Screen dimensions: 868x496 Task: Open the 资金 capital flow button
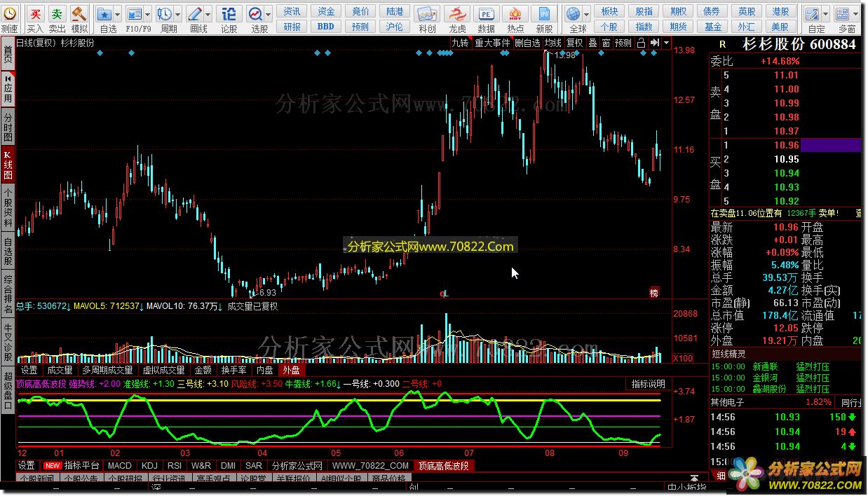click(x=326, y=11)
